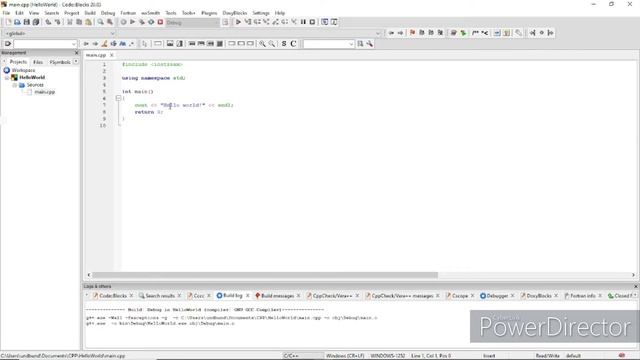The image size is (640, 360).
Task: Click the Replace toolbar icon
Action: pyautogui.click(x=110, y=22)
